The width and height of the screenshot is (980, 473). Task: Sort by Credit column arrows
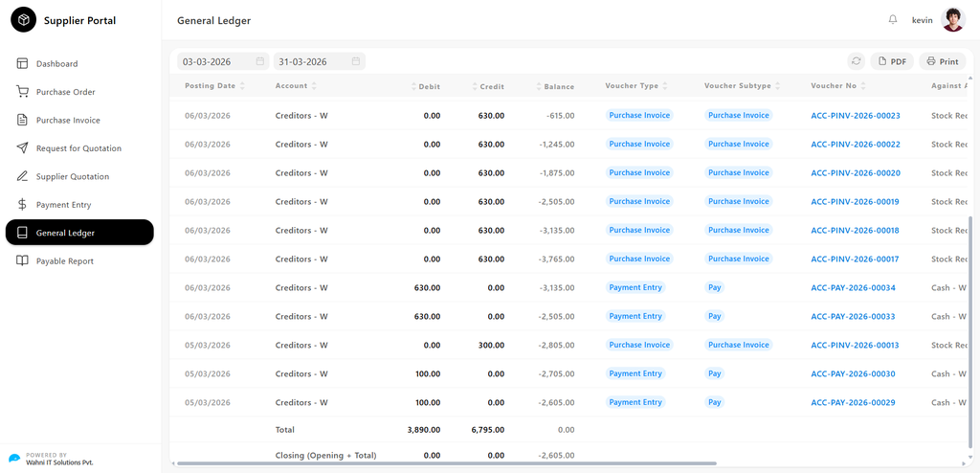pos(475,87)
